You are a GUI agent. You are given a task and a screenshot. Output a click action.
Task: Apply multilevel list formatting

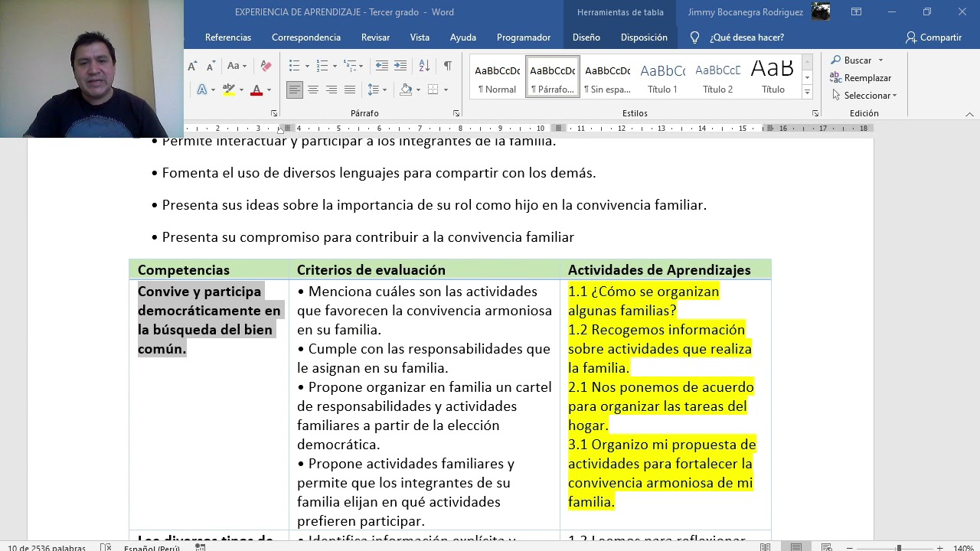click(x=349, y=66)
